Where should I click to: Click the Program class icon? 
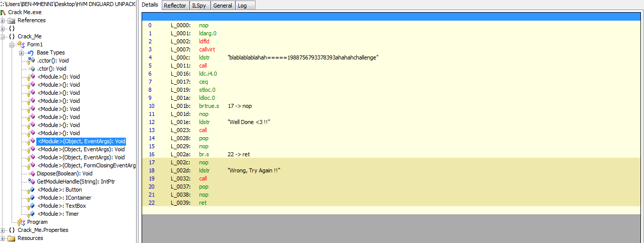[x=21, y=222]
